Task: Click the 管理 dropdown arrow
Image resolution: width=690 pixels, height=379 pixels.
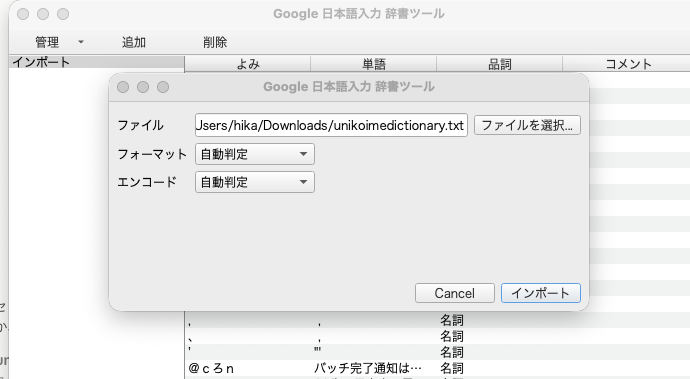Action: pyautogui.click(x=81, y=42)
